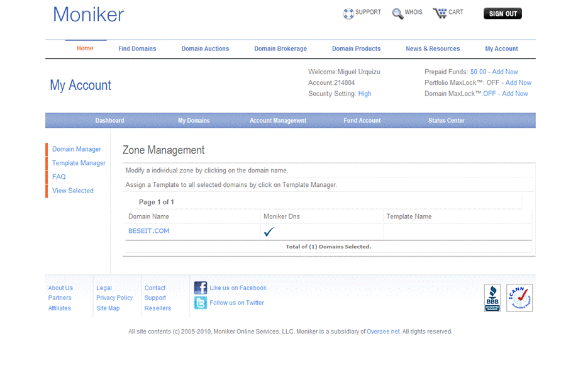The height and width of the screenshot is (375, 588).
Task: Click the Twitter bird icon
Action: pos(201,303)
